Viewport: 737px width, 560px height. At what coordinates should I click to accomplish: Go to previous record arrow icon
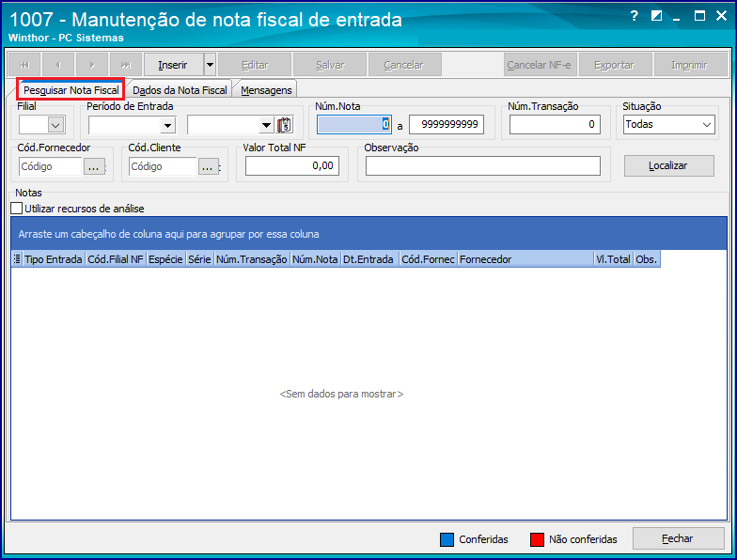pos(58,65)
